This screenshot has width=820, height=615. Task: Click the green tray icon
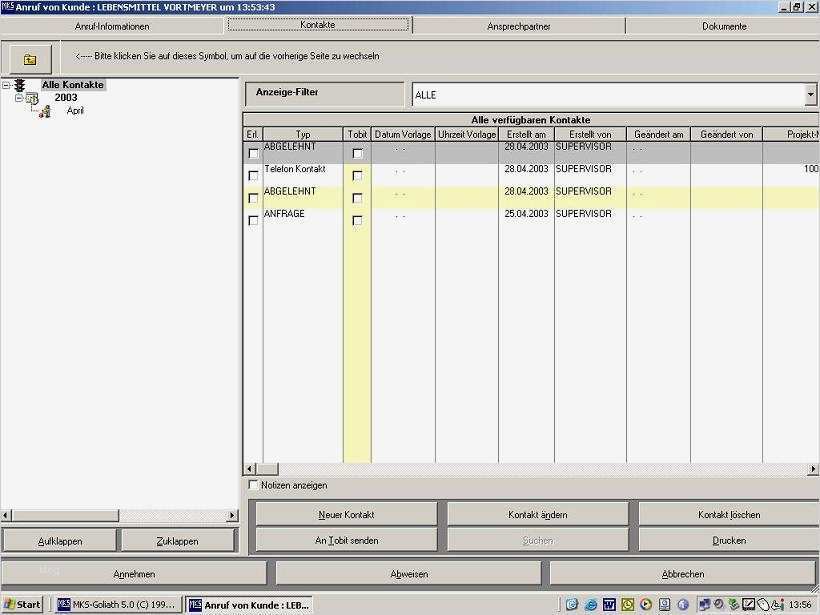pos(734,605)
